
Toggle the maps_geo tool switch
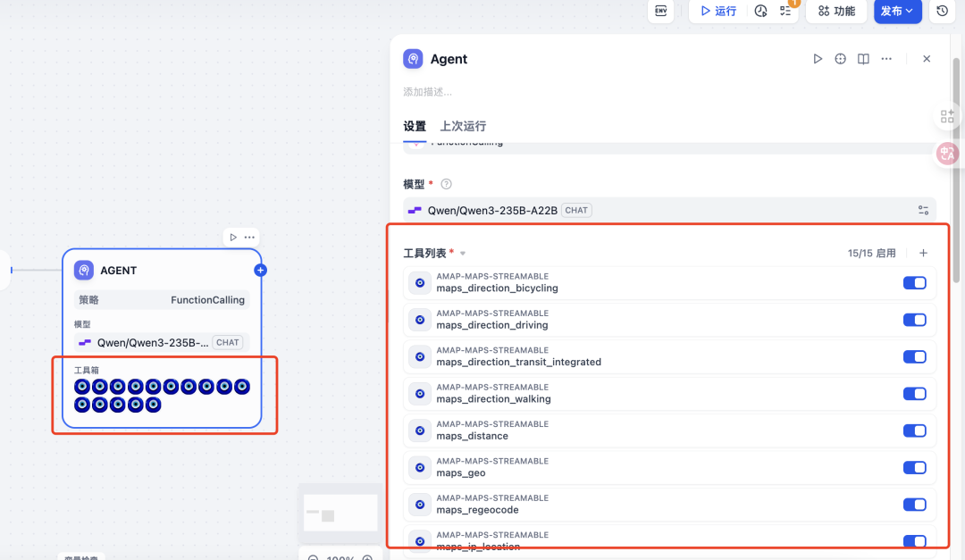915,468
